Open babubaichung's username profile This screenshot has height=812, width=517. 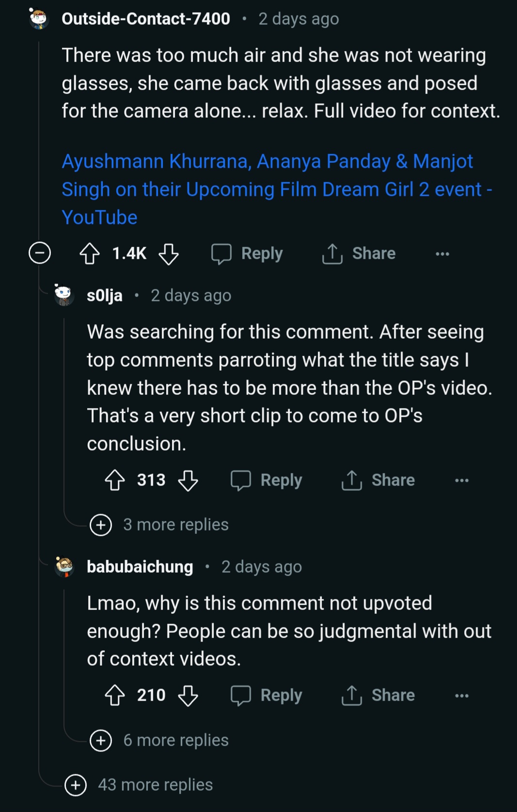(140, 566)
